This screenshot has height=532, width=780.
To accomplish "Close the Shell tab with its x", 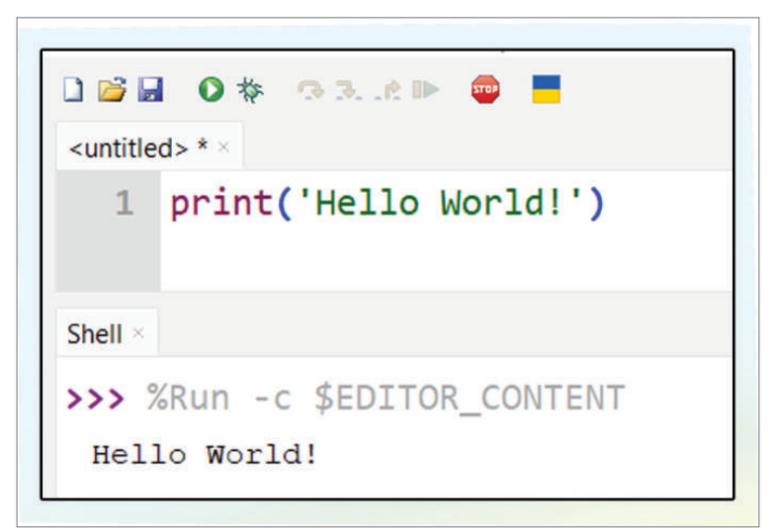I will [138, 334].
